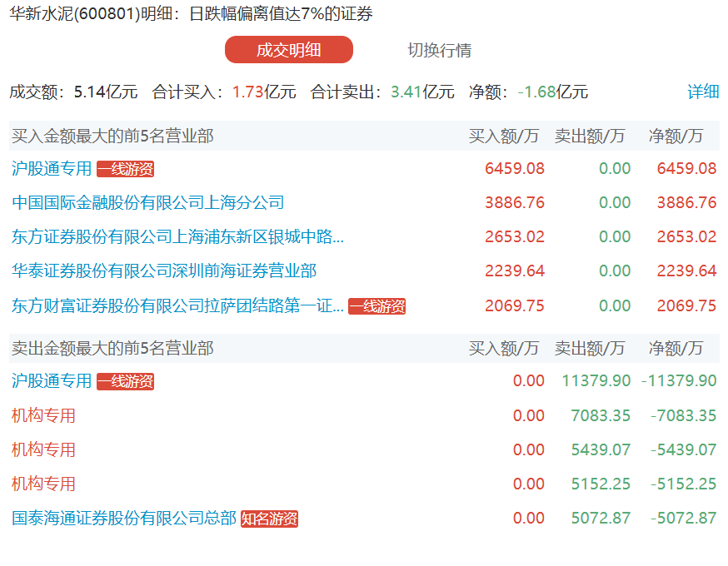728x566 pixels.
Task: Click 一线游资 tag beside buy-side 沪股通专用
Action: click(125, 169)
